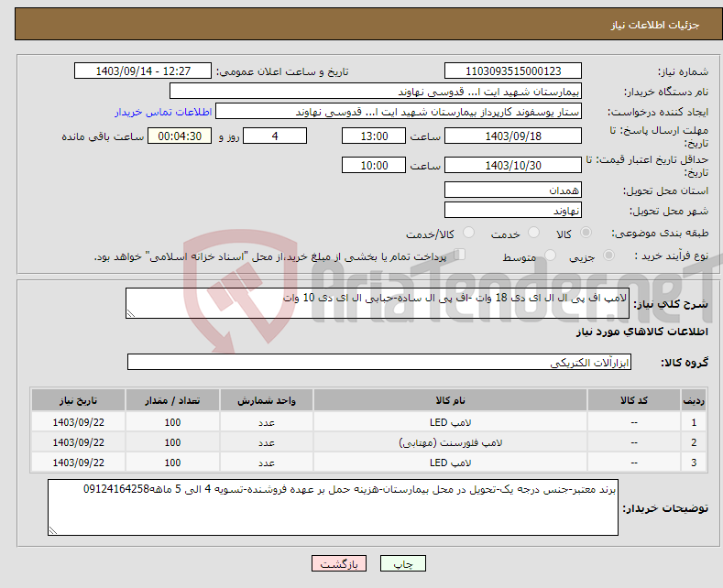Image resolution: width=723 pixels, height=588 pixels.
Task: Click the delivery province field همدان
Action: (513, 190)
